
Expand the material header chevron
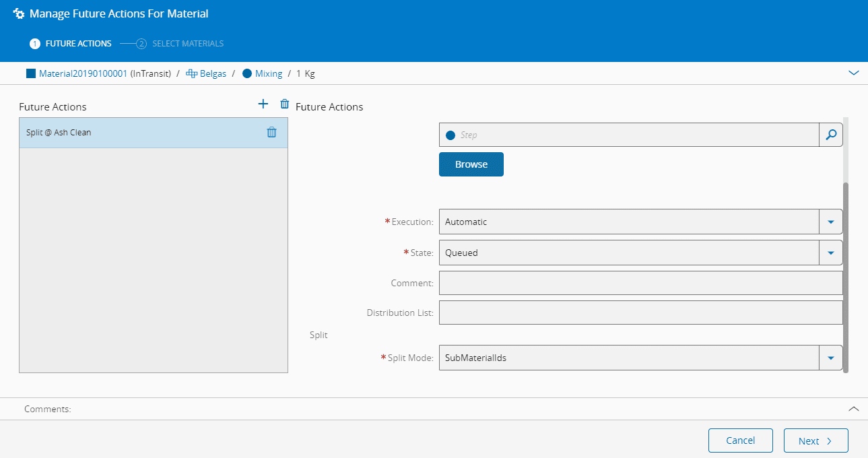854,73
